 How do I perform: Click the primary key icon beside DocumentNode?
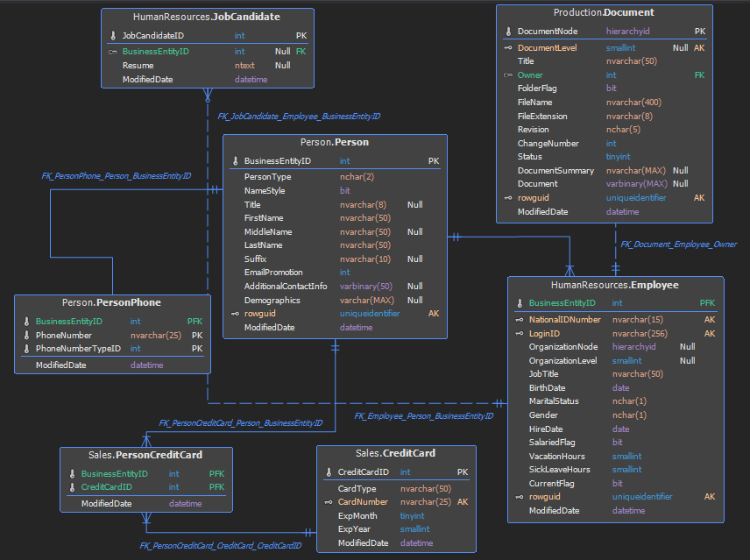pyautogui.click(x=508, y=31)
